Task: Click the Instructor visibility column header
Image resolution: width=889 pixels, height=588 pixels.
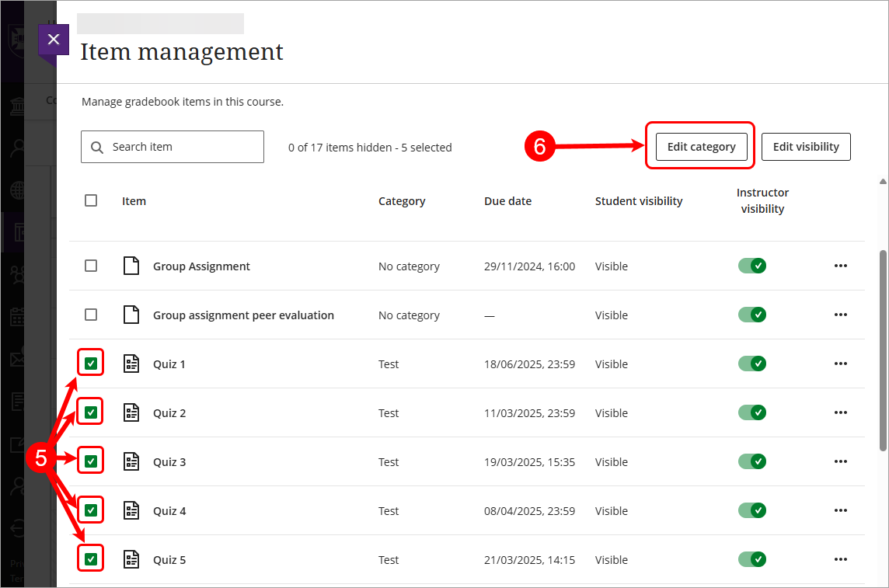Action: tap(762, 200)
